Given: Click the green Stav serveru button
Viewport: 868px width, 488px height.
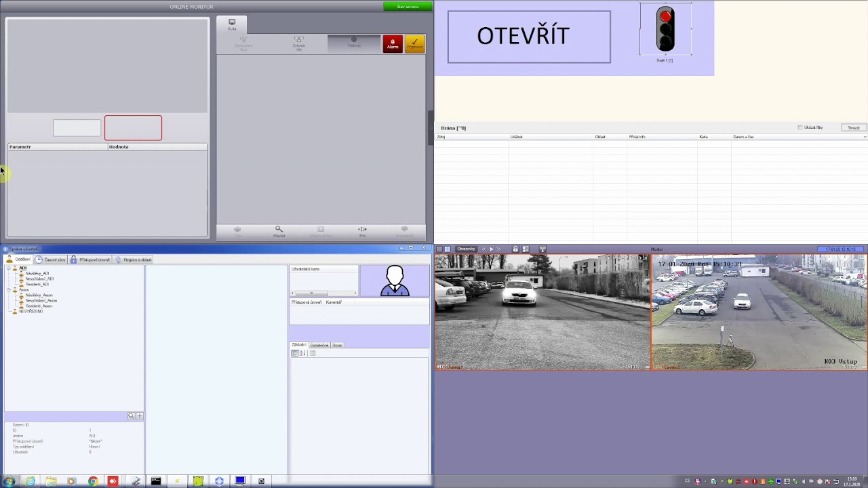Looking at the screenshot, I should click(408, 7).
